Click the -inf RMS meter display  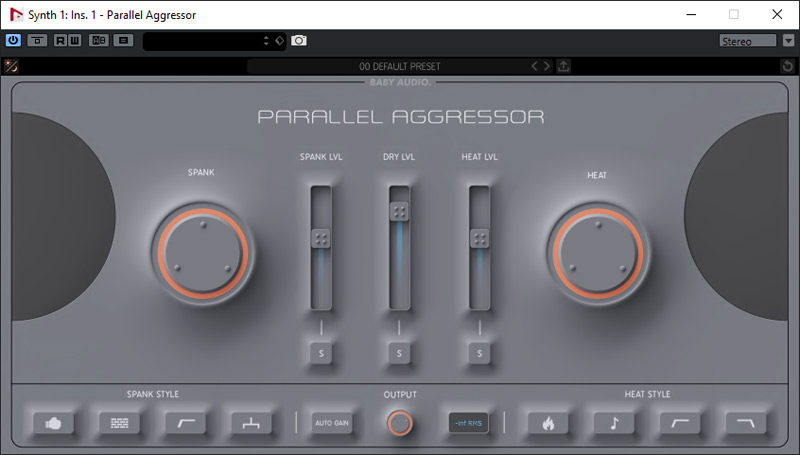(x=468, y=423)
